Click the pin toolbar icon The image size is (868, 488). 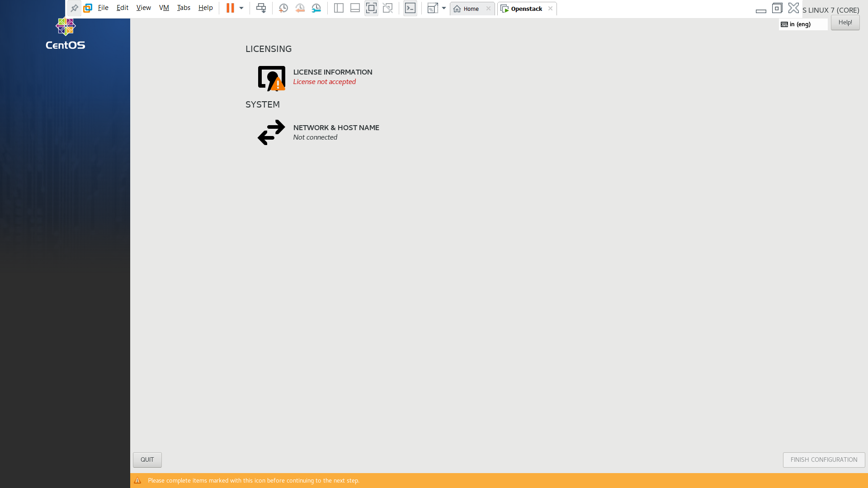(x=75, y=8)
